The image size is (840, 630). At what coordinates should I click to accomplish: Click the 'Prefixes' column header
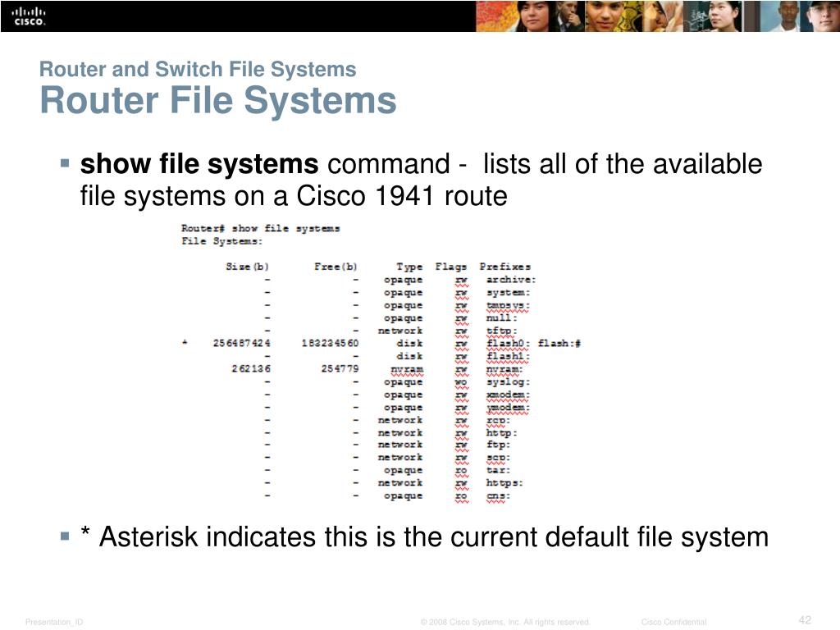click(x=504, y=267)
